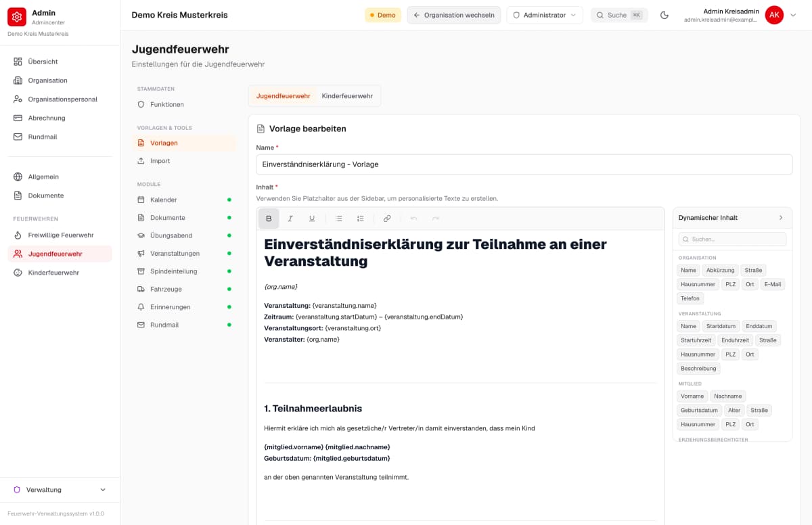Go to Organisationspersonal
This screenshot has width=812, height=525.
tap(60, 99)
